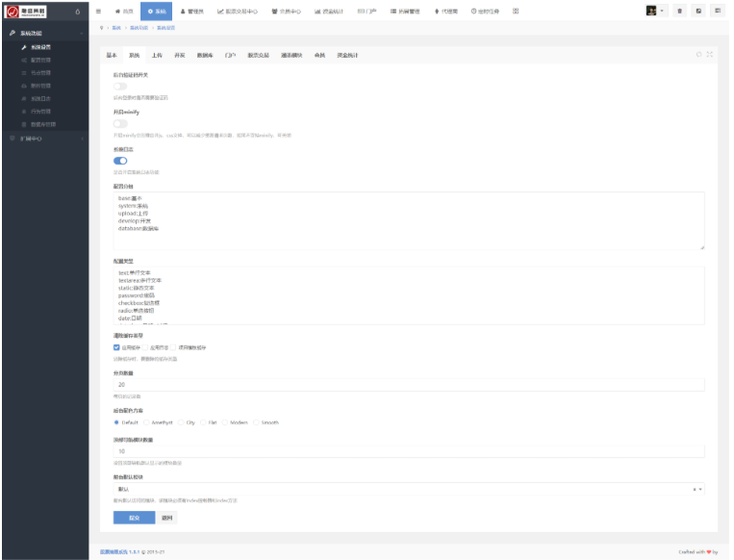The image size is (734, 560).
Task: Click the hamburger sidebar toggle icon
Action: 98,11
